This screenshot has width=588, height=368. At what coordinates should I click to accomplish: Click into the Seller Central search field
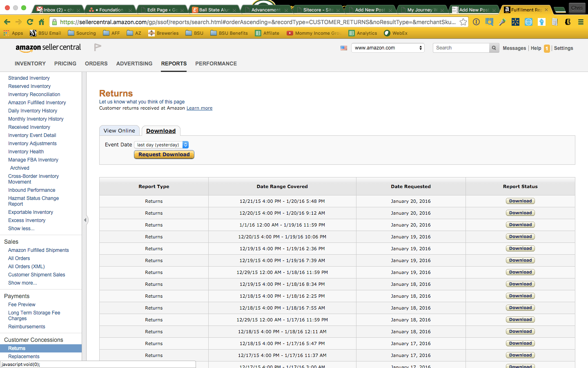pyautogui.click(x=461, y=48)
